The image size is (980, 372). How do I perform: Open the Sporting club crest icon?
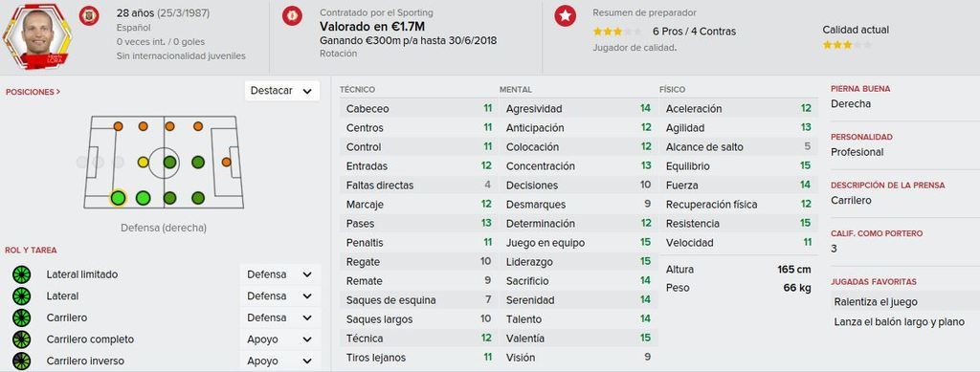pos(292,15)
